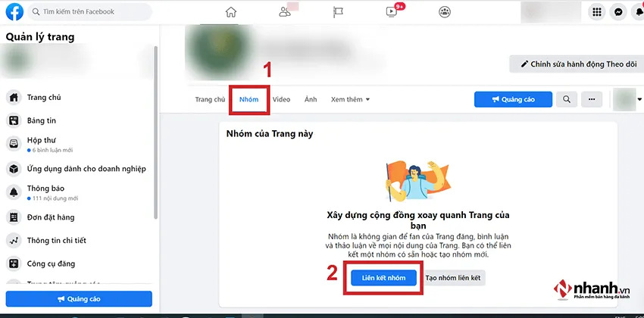Viewport: 644px width, 318px height.
Task: Open Bảng tin sidebar label
Action: (42, 120)
